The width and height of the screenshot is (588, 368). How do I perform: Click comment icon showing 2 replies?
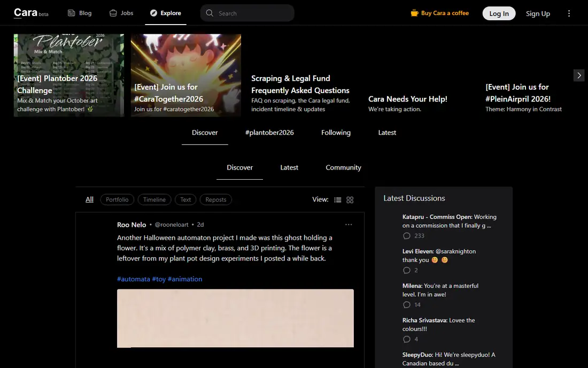click(x=406, y=271)
